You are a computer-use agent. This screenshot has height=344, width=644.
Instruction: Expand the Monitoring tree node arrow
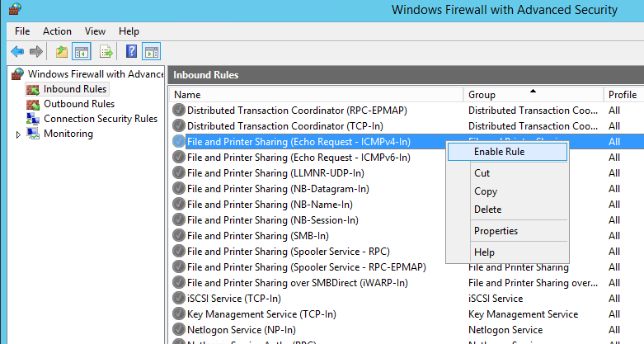(18, 134)
